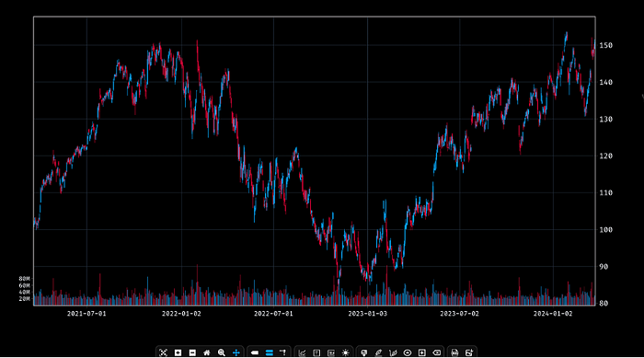Viewport: 644px width, 358px height.
Task: Select the blue pan arrows tool
Action: tap(236, 352)
